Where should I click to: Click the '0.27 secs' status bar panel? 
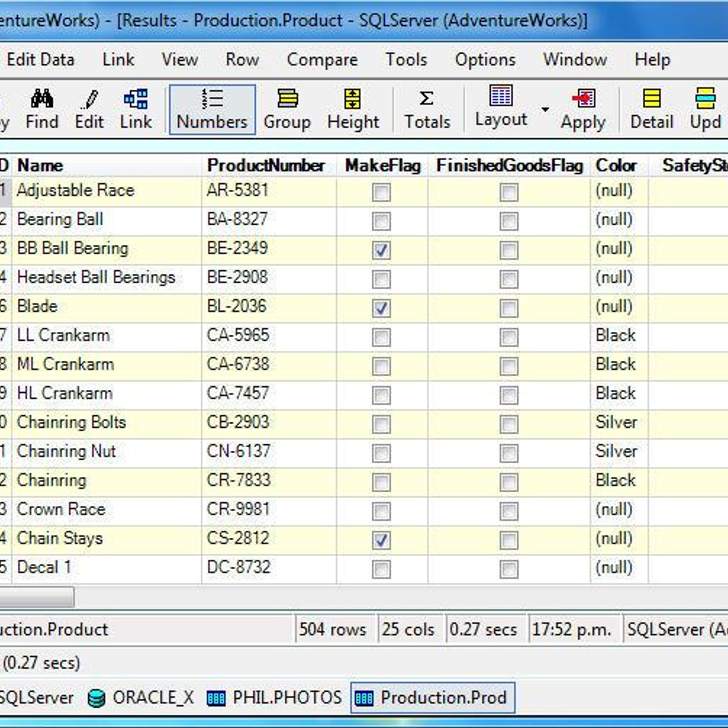click(x=486, y=630)
